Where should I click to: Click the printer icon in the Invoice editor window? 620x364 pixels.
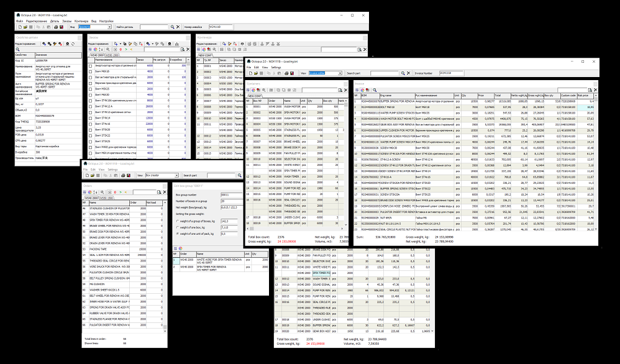pos(286,73)
